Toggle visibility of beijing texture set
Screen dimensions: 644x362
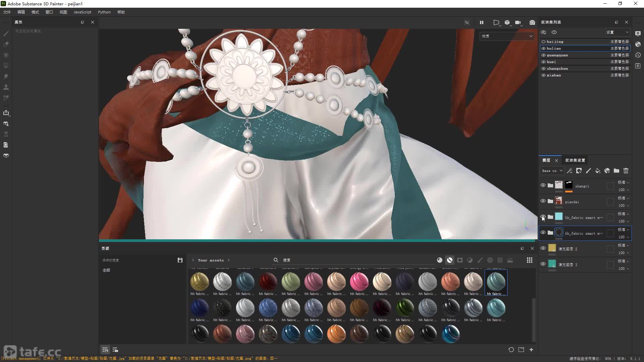point(543,42)
